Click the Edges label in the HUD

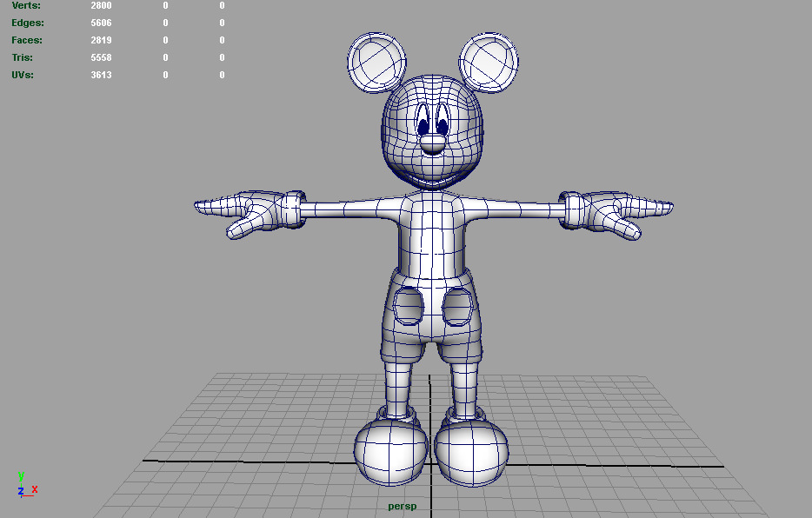click(28, 23)
